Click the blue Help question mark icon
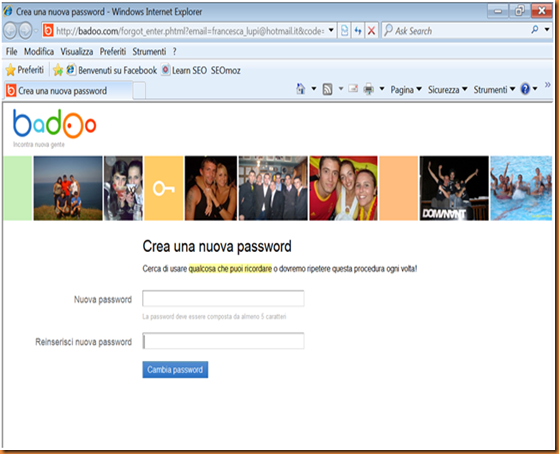The height and width of the screenshot is (454, 559). coord(525,89)
